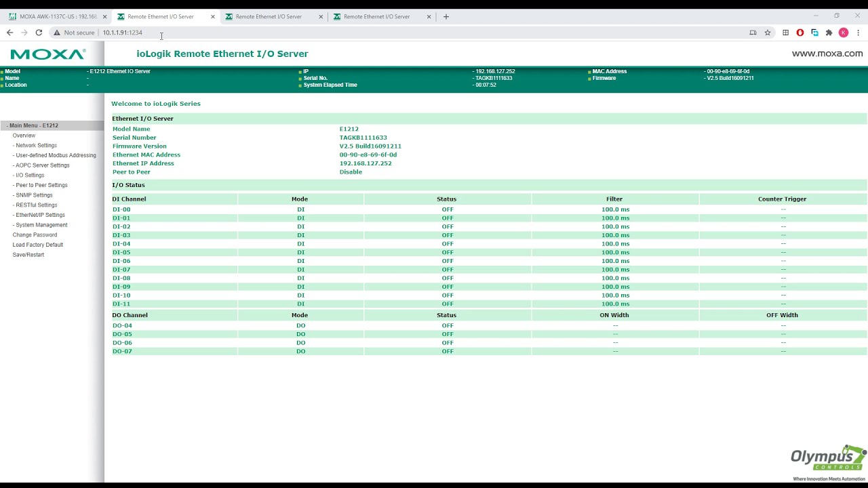This screenshot has height=488, width=868.
Task: Open the red circular extension icon
Action: (x=800, y=33)
